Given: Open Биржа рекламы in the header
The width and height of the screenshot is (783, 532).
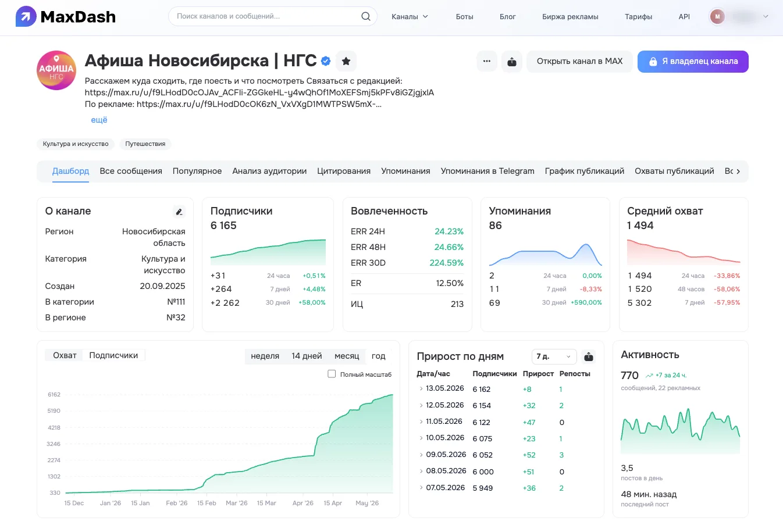Looking at the screenshot, I should click(570, 16).
